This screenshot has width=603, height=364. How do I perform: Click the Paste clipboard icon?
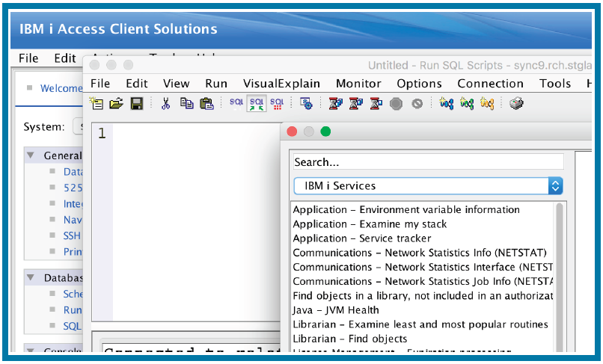206,104
